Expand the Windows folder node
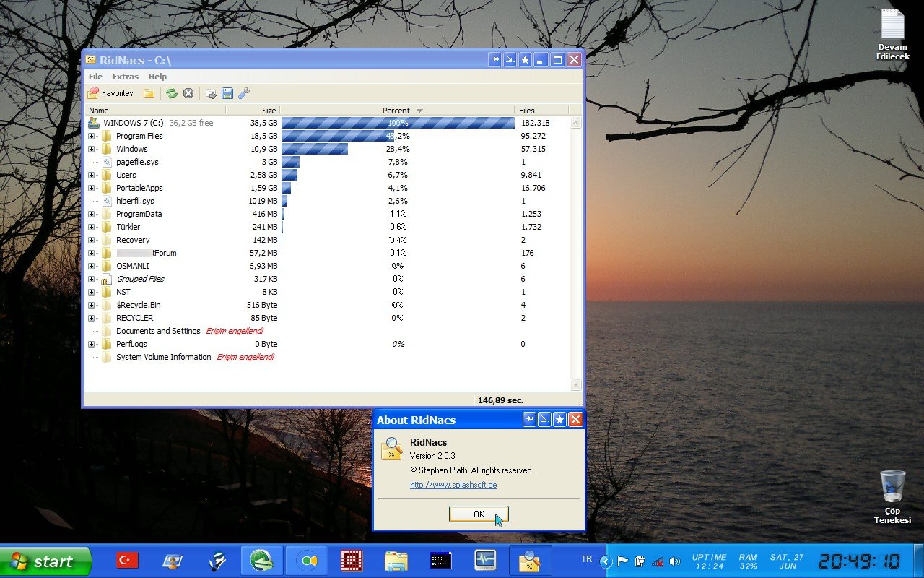This screenshot has width=924, height=578. tap(92, 149)
